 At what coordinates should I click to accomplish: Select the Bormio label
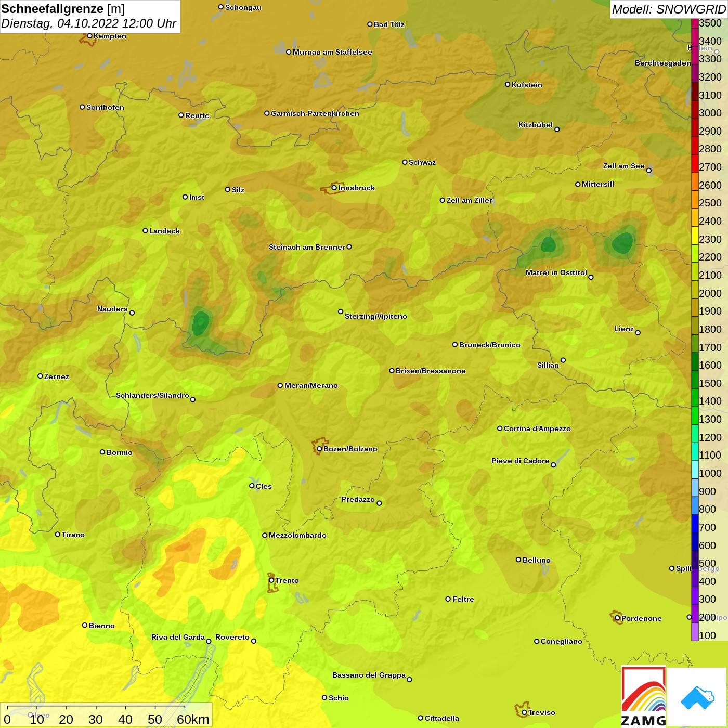(x=120, y=452)
